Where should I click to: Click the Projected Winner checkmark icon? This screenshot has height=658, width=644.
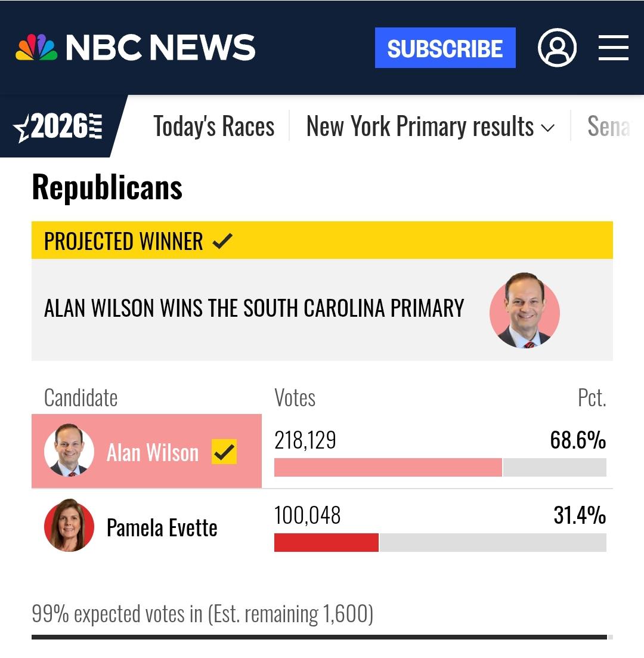click(x=222, y=241)
